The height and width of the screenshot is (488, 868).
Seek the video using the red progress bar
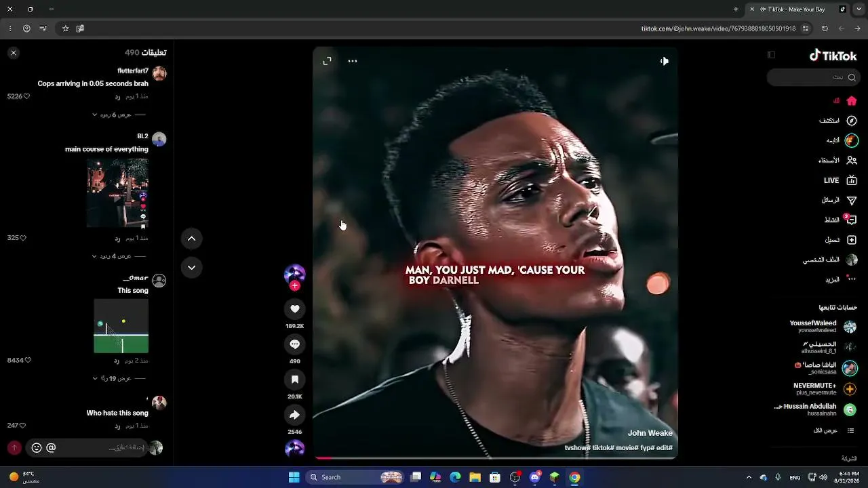click(x=496, y=458)
